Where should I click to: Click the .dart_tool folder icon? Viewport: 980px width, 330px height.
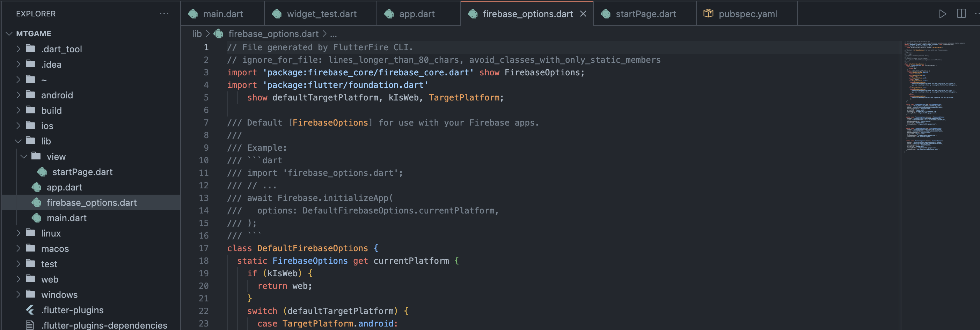click(x=30, y=49)
